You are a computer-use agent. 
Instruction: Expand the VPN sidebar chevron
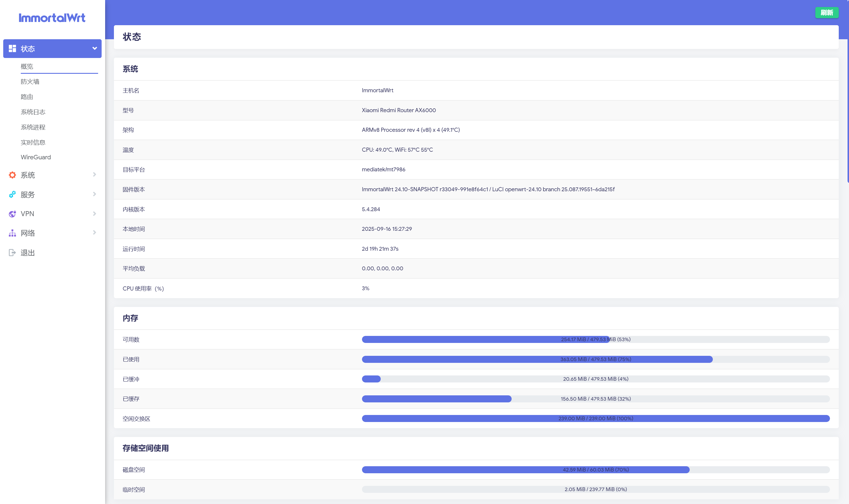click(x=94, y=213)
